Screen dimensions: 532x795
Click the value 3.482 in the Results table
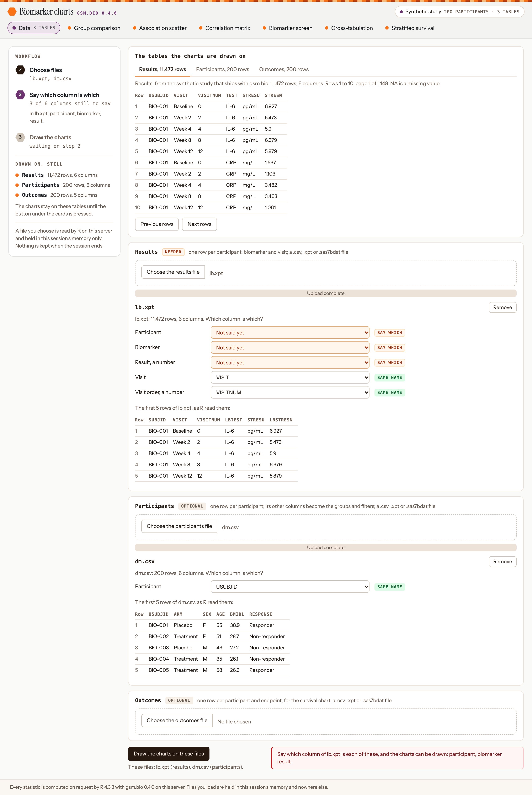[x=271, y=185]
